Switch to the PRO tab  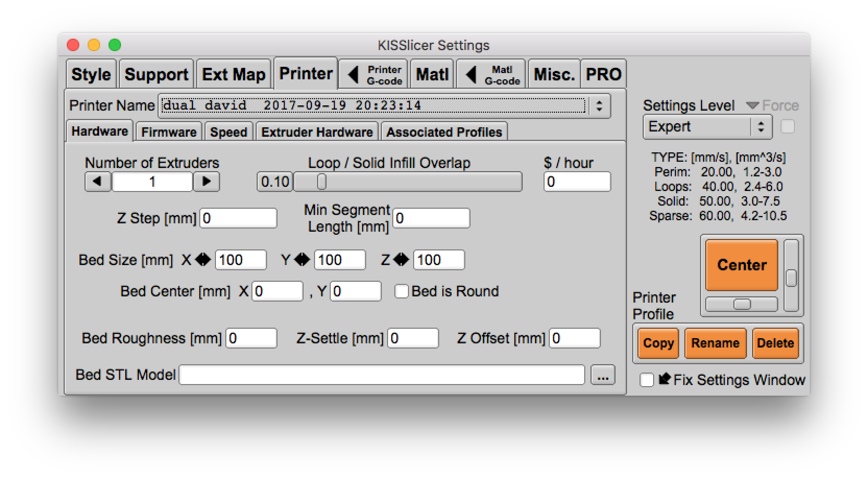(604, 74)
